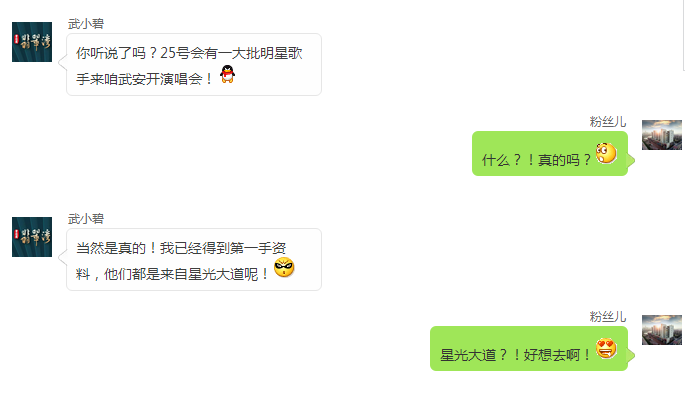Open 武小碧's avatar on the first message
The height and width of the screenshot is (406, 685).
tap(32, 42)
